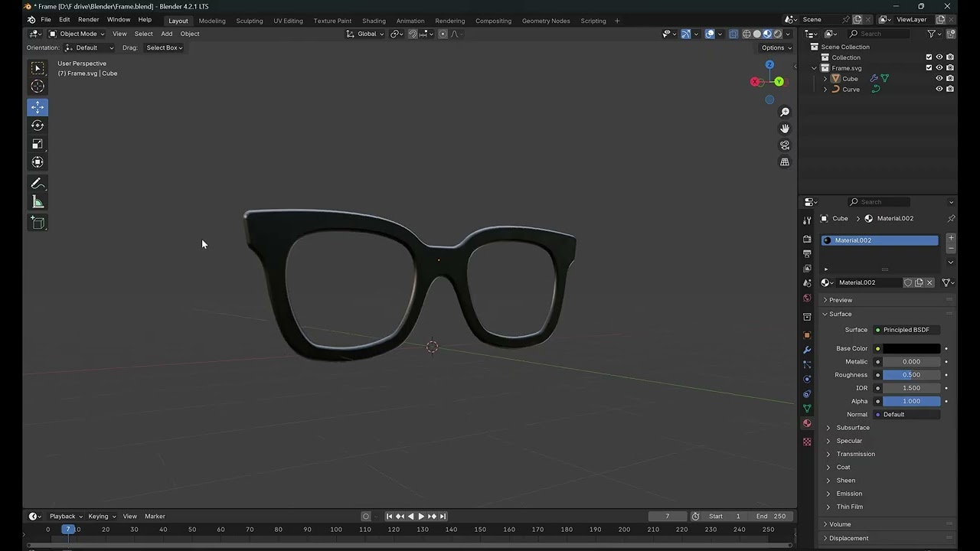The height and width of the screenshot is (551, 980).
Task: Click the Principled BSDF surface button
Action: [x=906, y=330]
